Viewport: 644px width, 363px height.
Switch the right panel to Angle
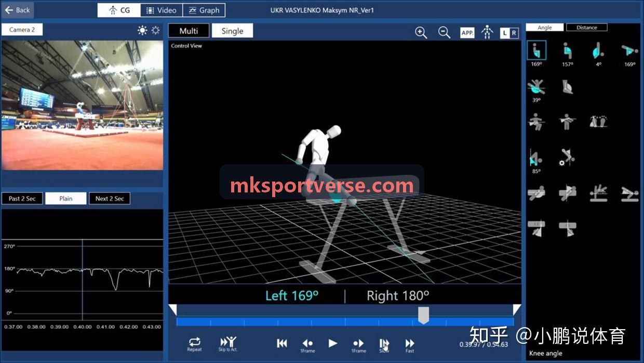click(x=545, y=28)
